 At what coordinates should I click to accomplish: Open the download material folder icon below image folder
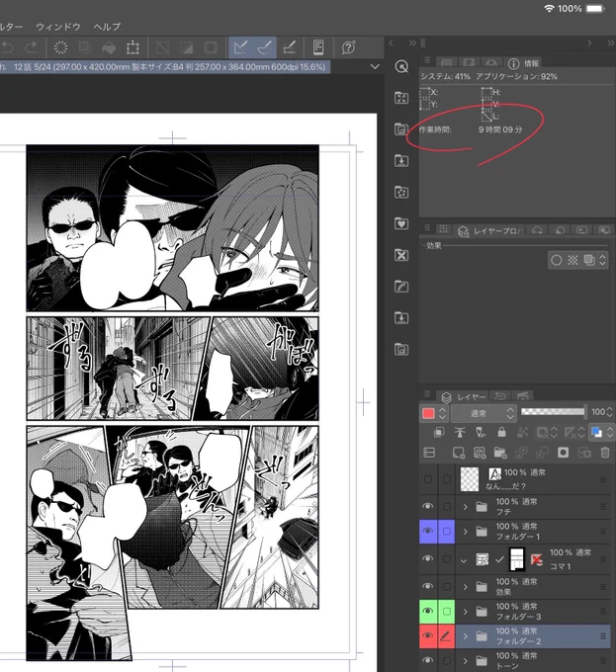(401, 161)
